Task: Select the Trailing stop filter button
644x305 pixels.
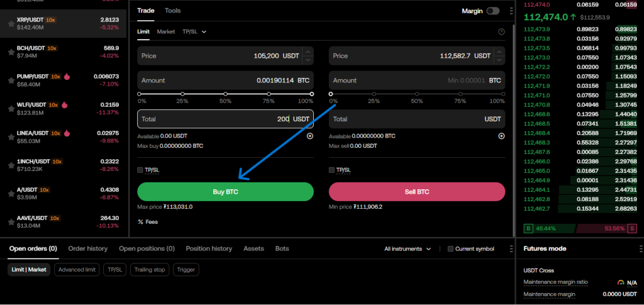Action: click(150, 270)
